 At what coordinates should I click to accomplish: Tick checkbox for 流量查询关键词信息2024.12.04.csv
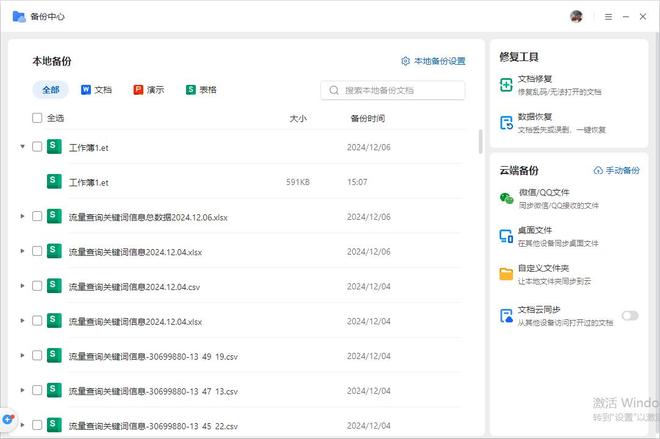pyautogui.click(x=37, y=286)
